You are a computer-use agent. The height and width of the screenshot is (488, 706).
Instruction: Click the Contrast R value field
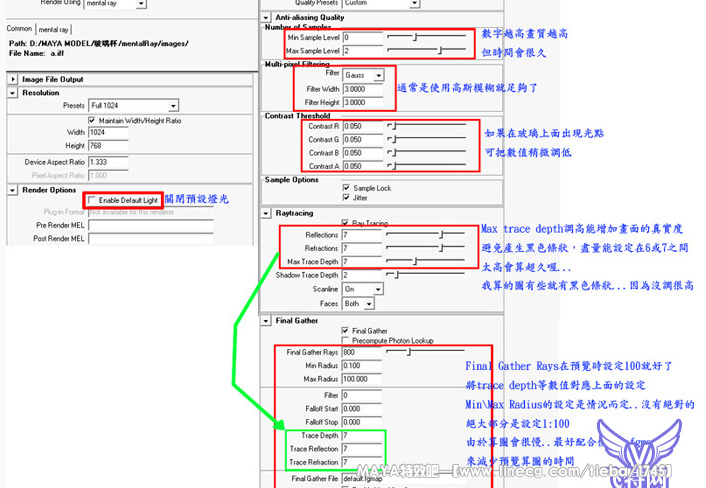click(363, 127)
